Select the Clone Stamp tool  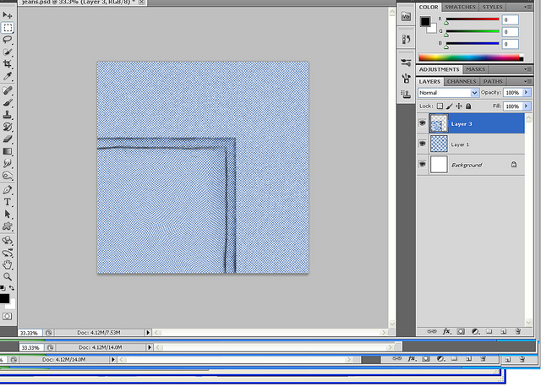click(8, 114)
